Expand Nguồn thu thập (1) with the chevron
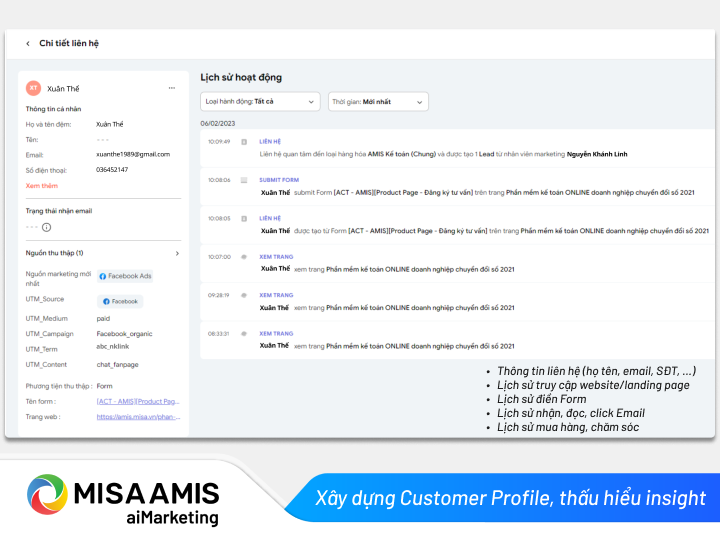The height and width of the screenshot is (540, 720). click(177, 253)
